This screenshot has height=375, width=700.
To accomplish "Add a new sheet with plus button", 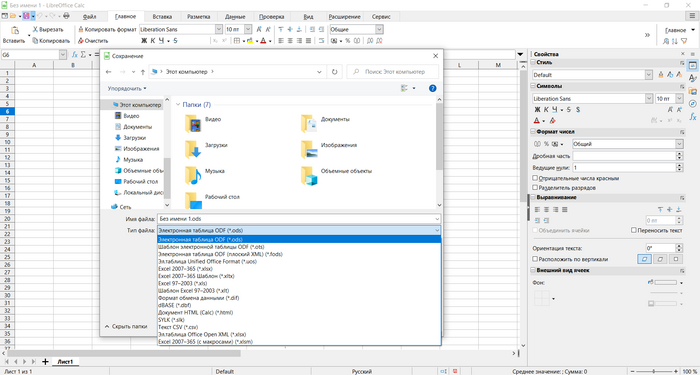I will 45,361.
